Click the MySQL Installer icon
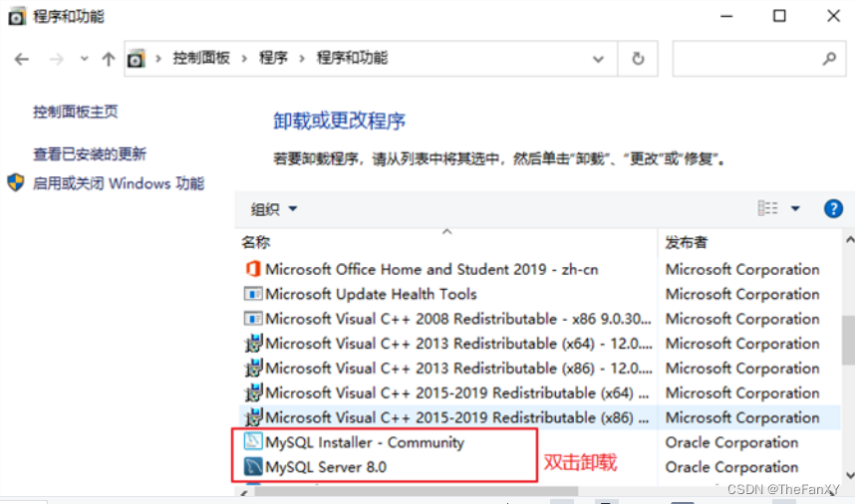 pyautogui.click(x=252, y=441)
